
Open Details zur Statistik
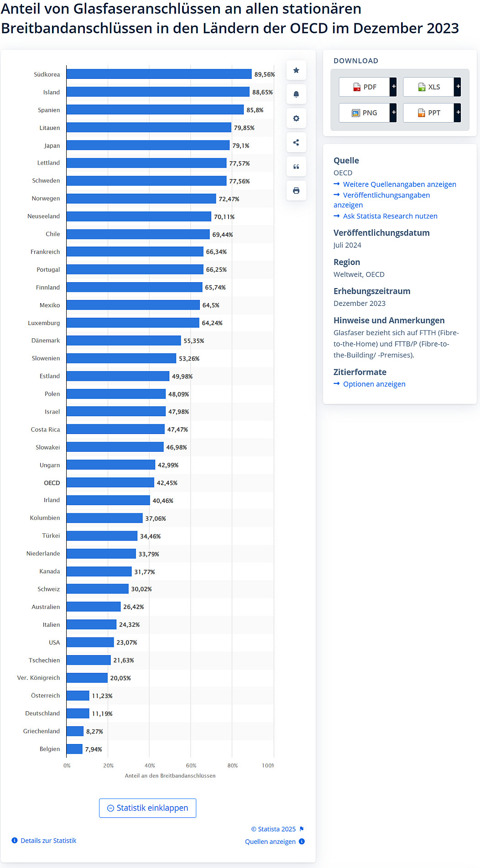(x=48, y=841)
